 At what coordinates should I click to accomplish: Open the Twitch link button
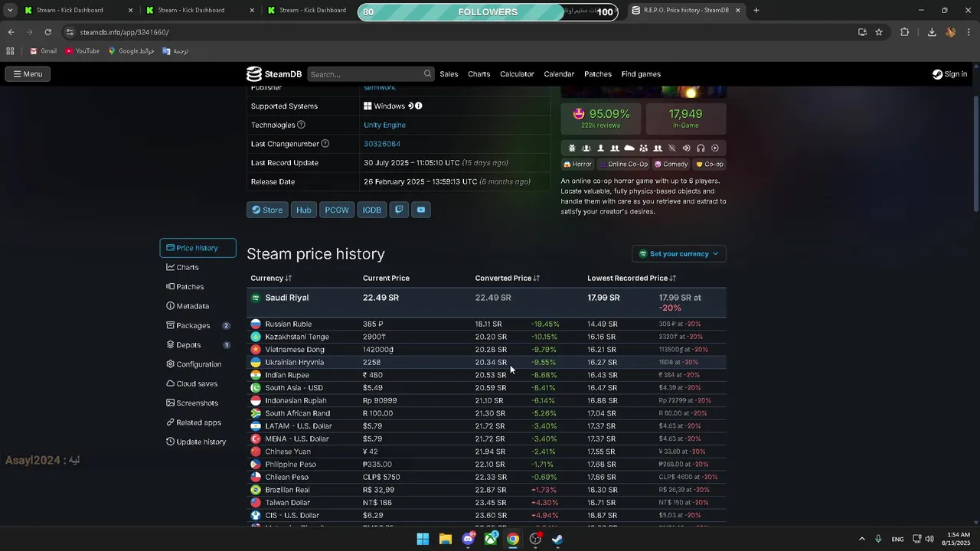click(x=399, y=210)
